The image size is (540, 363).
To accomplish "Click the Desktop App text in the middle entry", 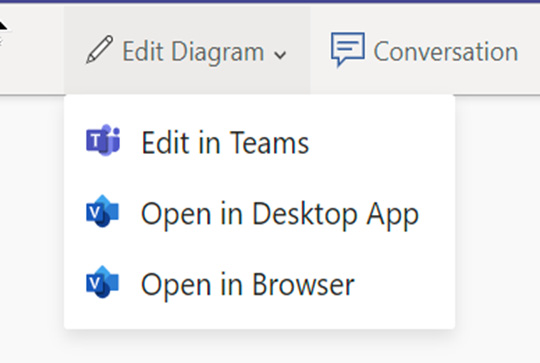I will pos(335,214).
